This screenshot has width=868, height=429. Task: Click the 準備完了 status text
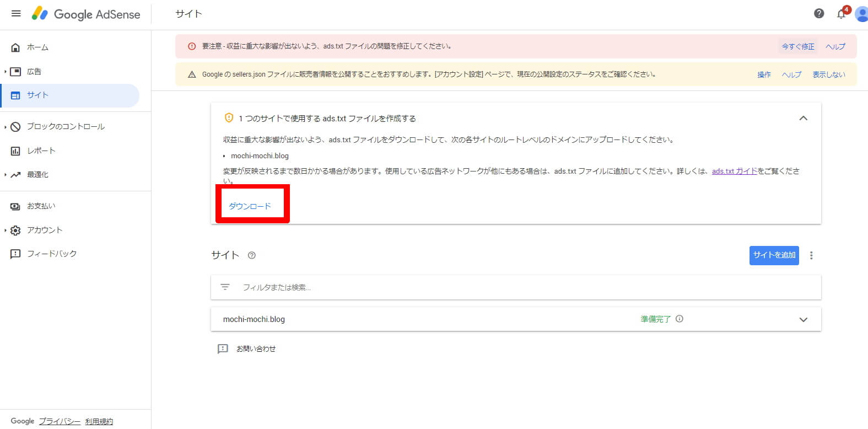click(x=655, y=319)
